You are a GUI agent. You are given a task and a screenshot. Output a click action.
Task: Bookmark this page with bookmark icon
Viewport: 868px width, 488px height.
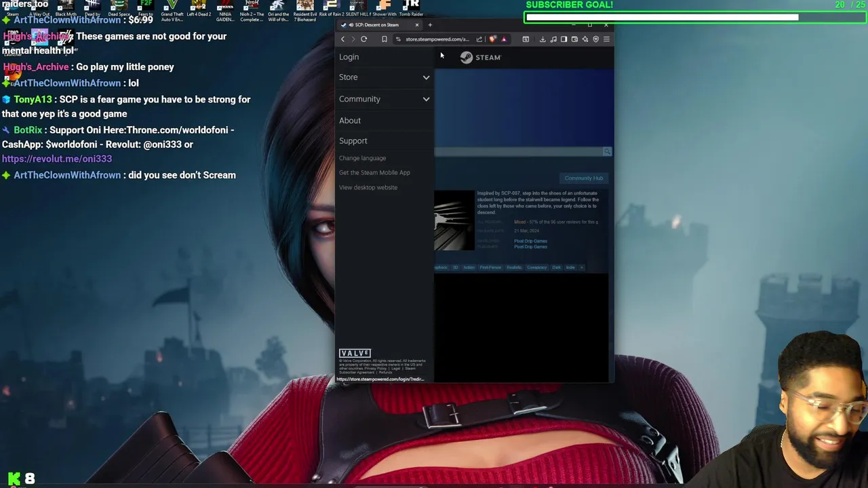(x=384, y=39)
